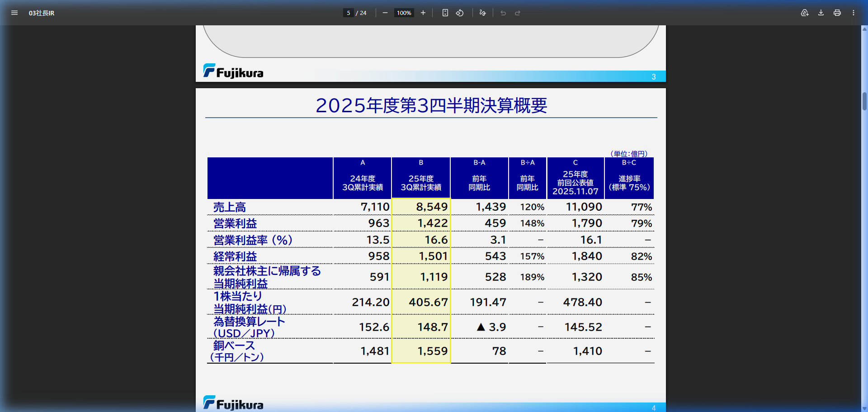The width and height of the screenshot is (868, 412).
Task: Click the fit to page icon
Action: 445,13
